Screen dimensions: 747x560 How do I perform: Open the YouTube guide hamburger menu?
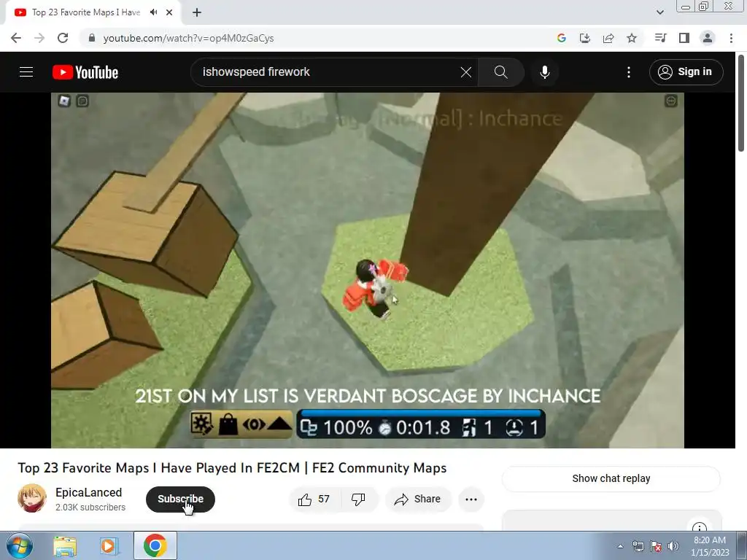pyautogui.click(x=26, y=72)
